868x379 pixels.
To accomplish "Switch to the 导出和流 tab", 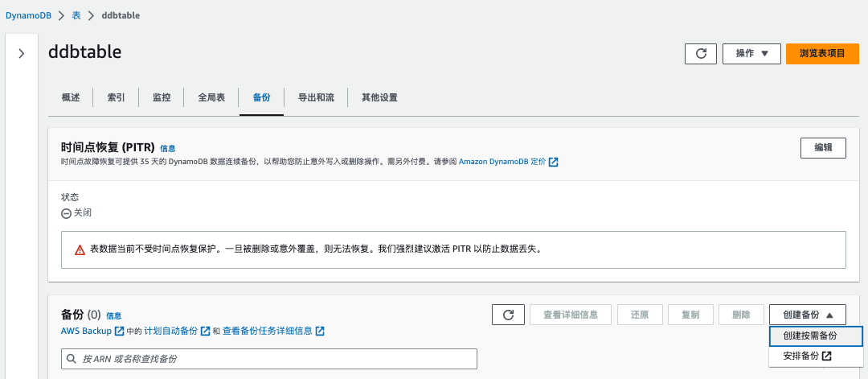I will tap(316, 97).
